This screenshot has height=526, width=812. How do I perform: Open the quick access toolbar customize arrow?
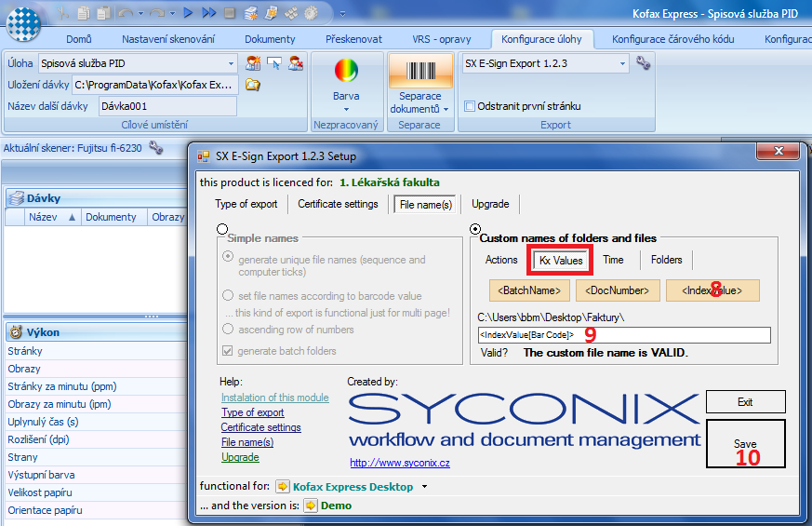(x=343, y=14)
